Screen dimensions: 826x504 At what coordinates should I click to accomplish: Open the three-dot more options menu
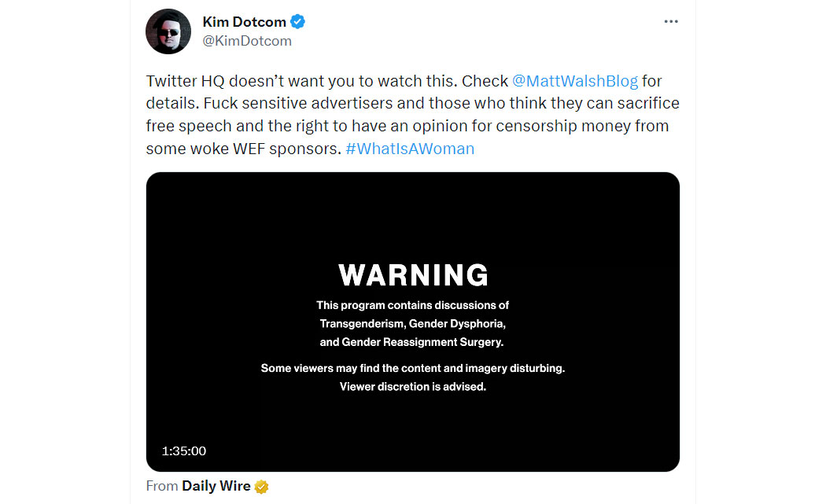pos(670,21)
